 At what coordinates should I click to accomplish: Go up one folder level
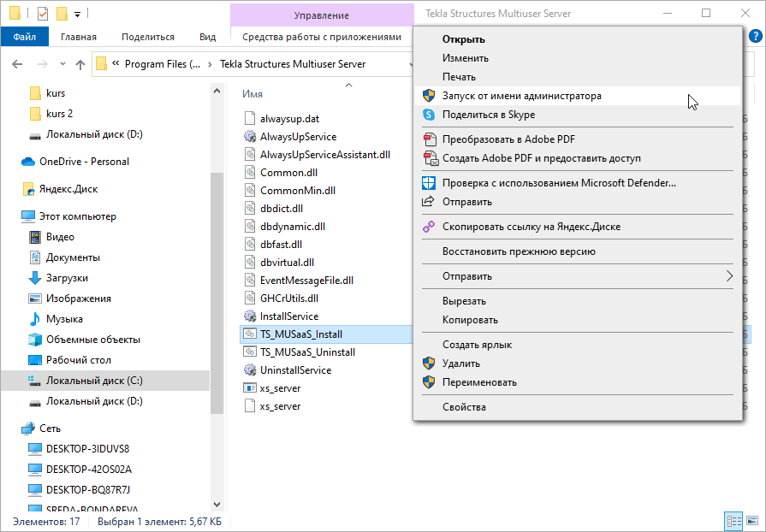pos(80,64)
